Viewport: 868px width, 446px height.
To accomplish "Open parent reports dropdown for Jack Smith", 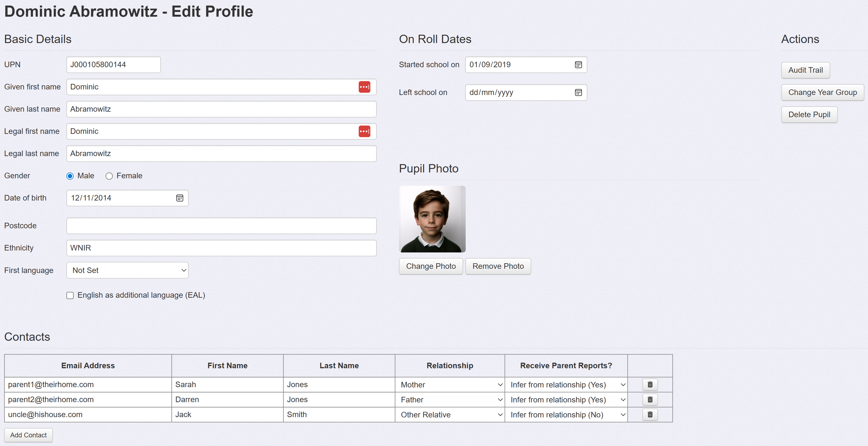I will coord(567,415).
